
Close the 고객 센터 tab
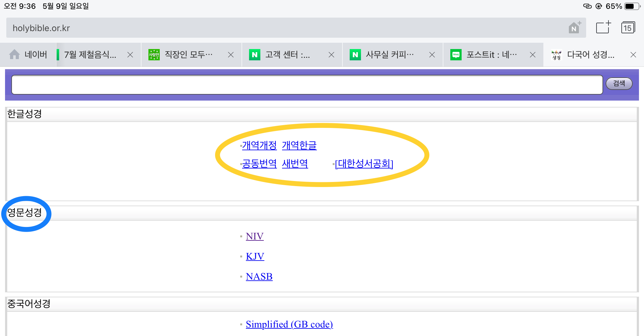(x=331, y=55)
